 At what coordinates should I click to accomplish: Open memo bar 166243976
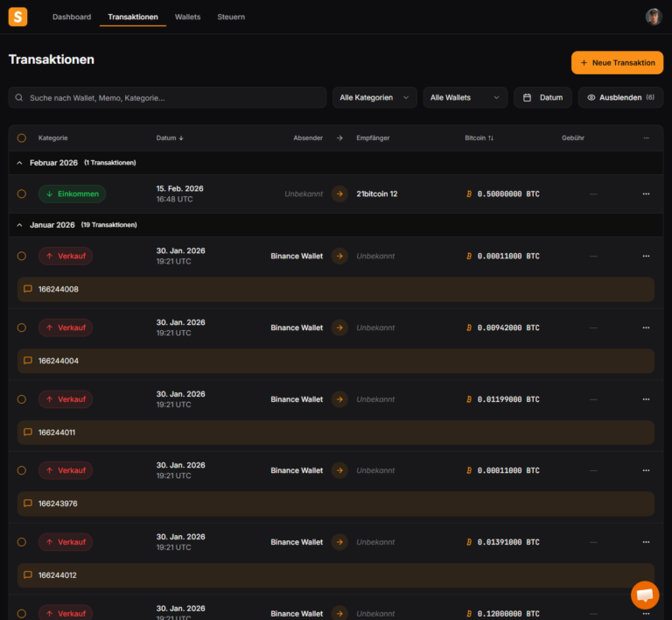336,504
